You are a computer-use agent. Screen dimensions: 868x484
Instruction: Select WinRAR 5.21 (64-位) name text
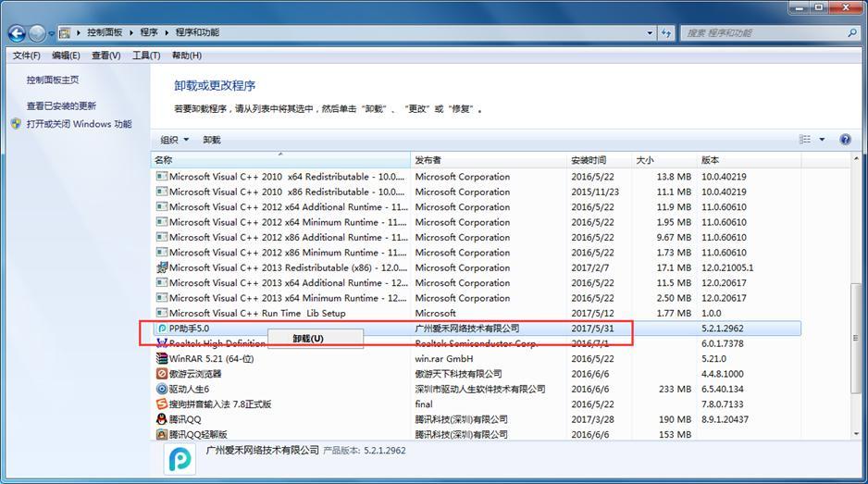tap(212, 358)
